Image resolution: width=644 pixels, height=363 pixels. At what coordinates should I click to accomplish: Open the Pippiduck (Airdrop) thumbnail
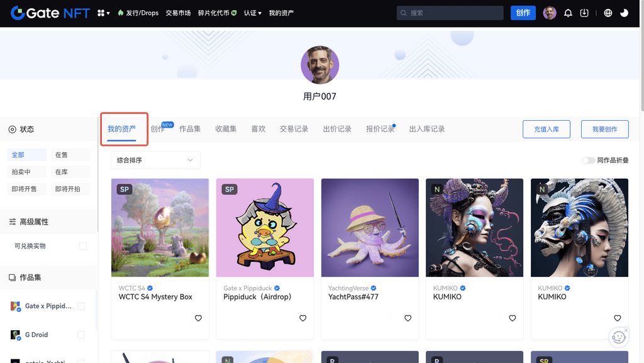click(265, 228)
